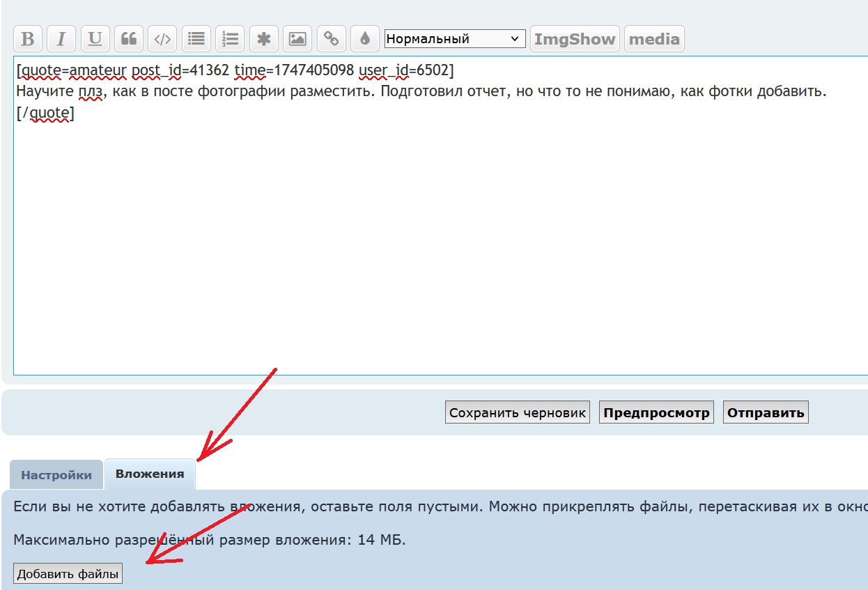The image size is (868, 590).
Task: Click inside the message text area
Action: tap(439, 244)
